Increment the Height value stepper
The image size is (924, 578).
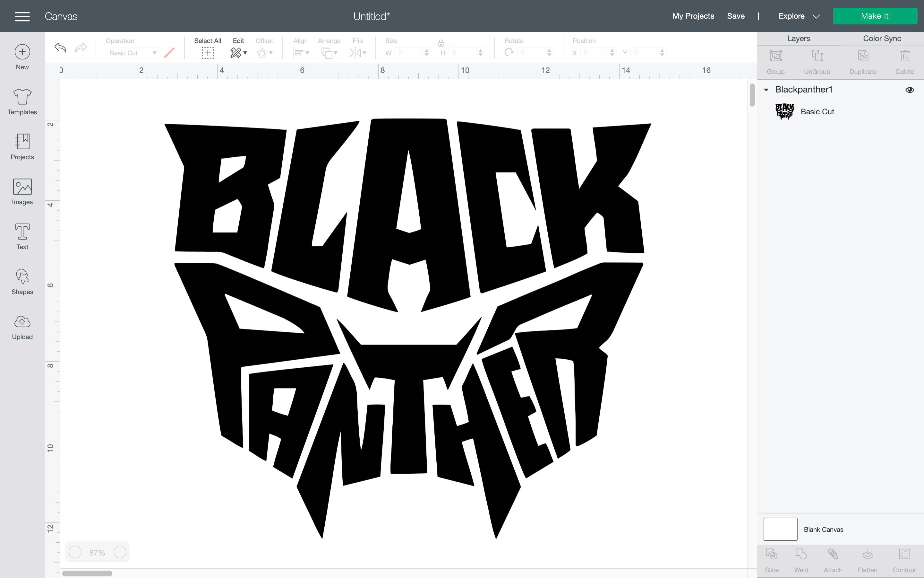(x=481, y=50)
